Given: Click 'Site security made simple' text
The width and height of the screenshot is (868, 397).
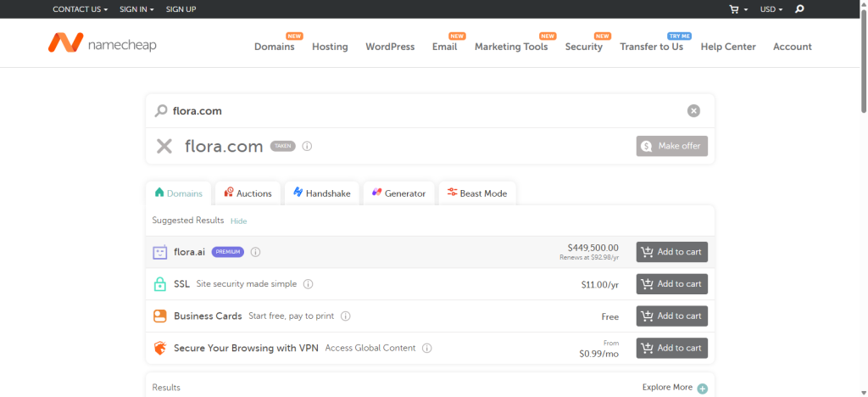Looking at the screenshot, I should click(247, 284).
